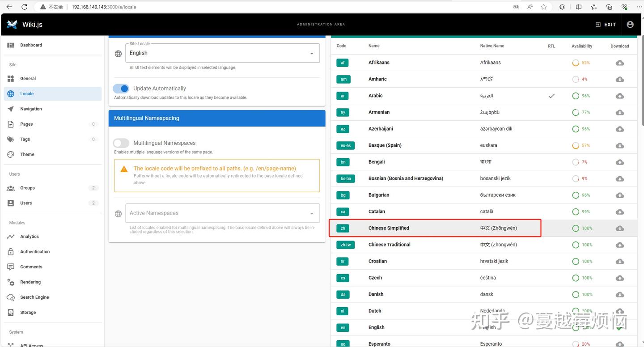Toggle the RTL checkmark for Arabic
This screenshot has width=644, height=347.
pyautogui.click(x=551, y=96)
